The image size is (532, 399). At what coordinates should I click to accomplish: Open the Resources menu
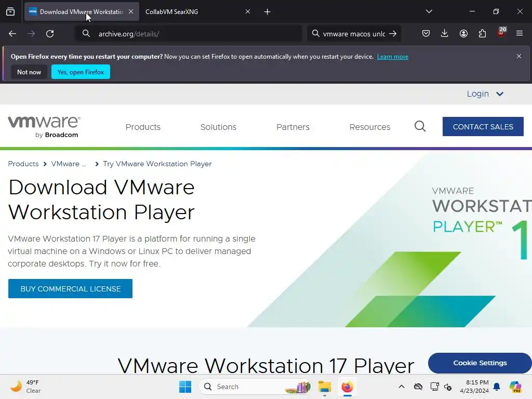pos(370,127)
